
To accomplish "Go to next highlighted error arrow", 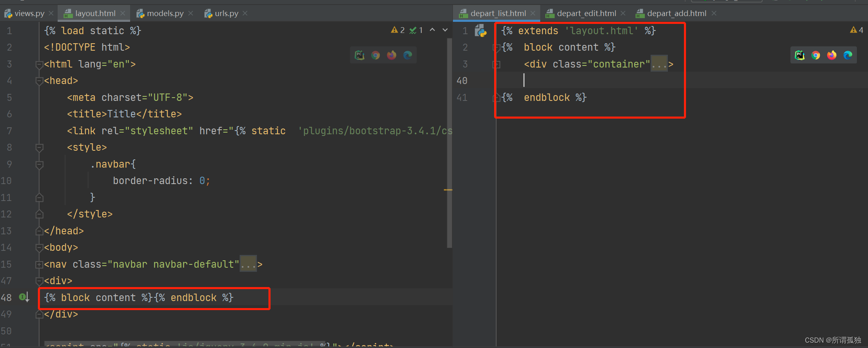I will tap(445, 30).
